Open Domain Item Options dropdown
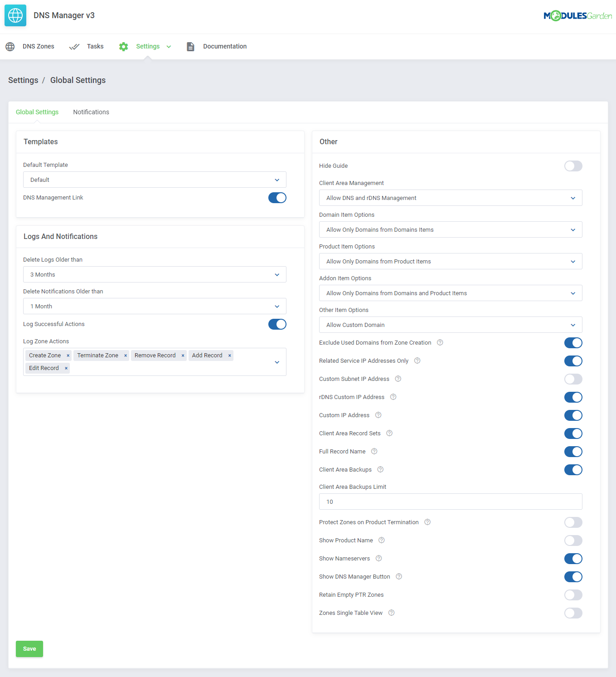The height and width of the screenshot is (677, 616). point(451,229)
